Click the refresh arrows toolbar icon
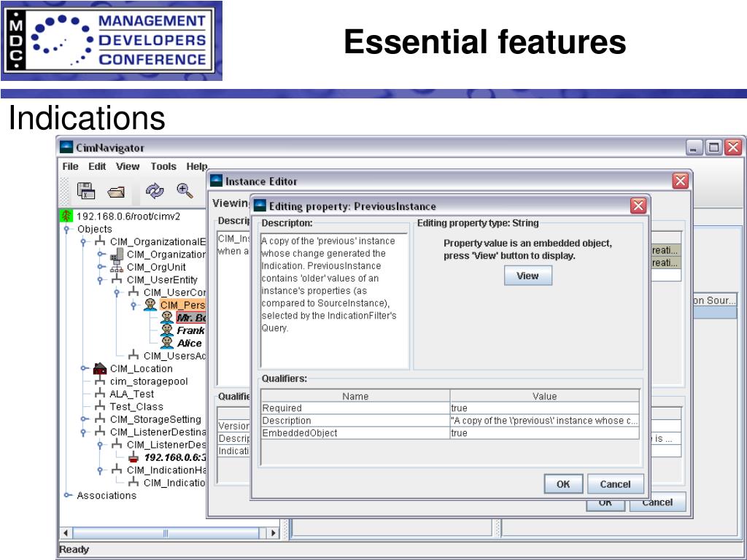 (155, 191)
